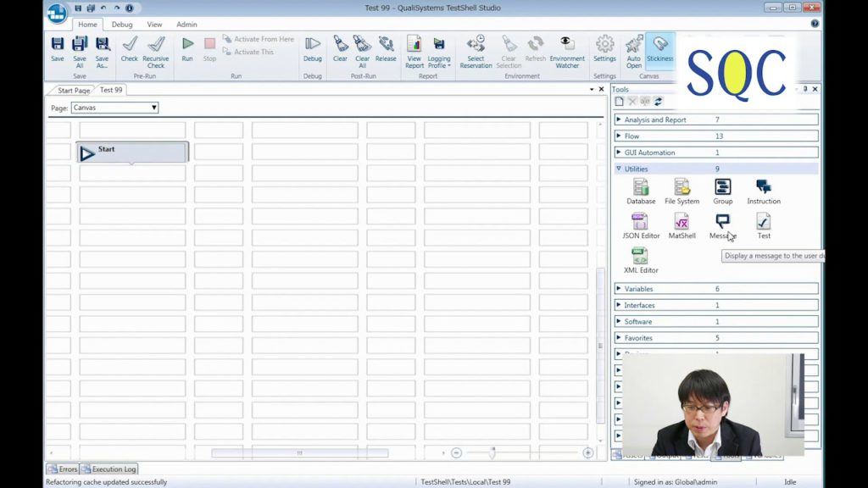Collapse the Utilities tools section
Image resolution: width=868 pixels, height=488 pixels.
pyautogui.click(x=619, y=169)
